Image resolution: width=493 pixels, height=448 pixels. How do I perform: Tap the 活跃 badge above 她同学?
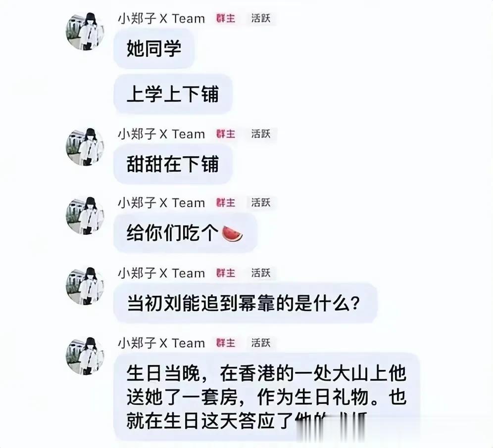point(261,18)
